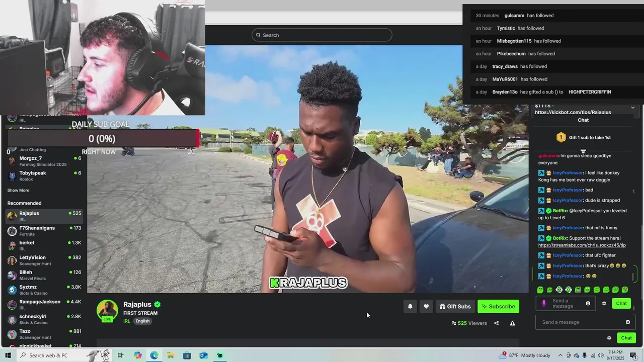Open the Windows notification center icon
The width and height of the screenshot is (644, 362).
633,355
